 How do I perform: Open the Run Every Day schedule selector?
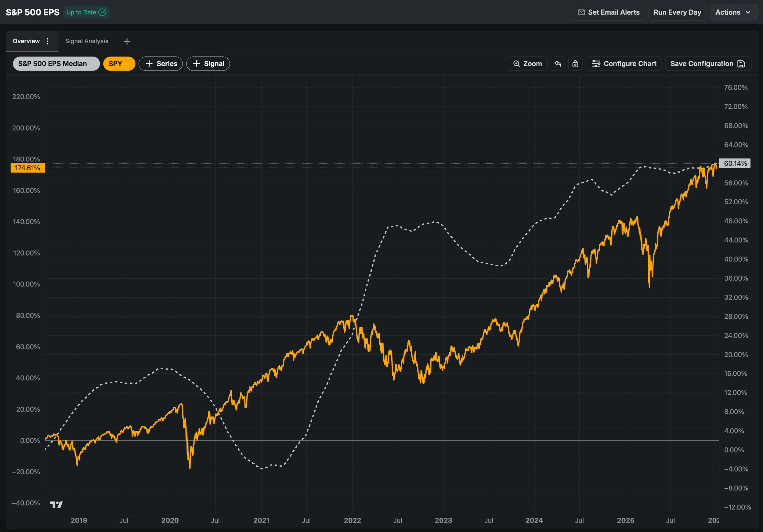coord(677,12)
